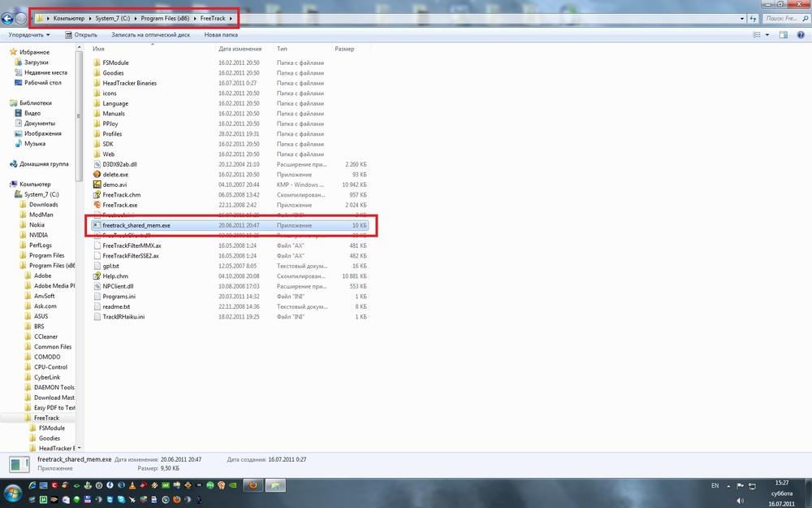The width and height of the screenshot is (812, 508).
Task: Click the System_7 (C:) breadcrumb
Action: click(x=112, y=18)
